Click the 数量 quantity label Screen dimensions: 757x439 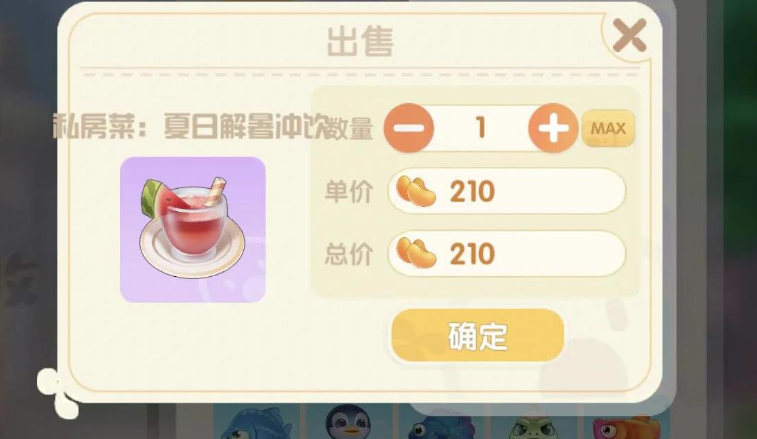click(x=351, y=128)
